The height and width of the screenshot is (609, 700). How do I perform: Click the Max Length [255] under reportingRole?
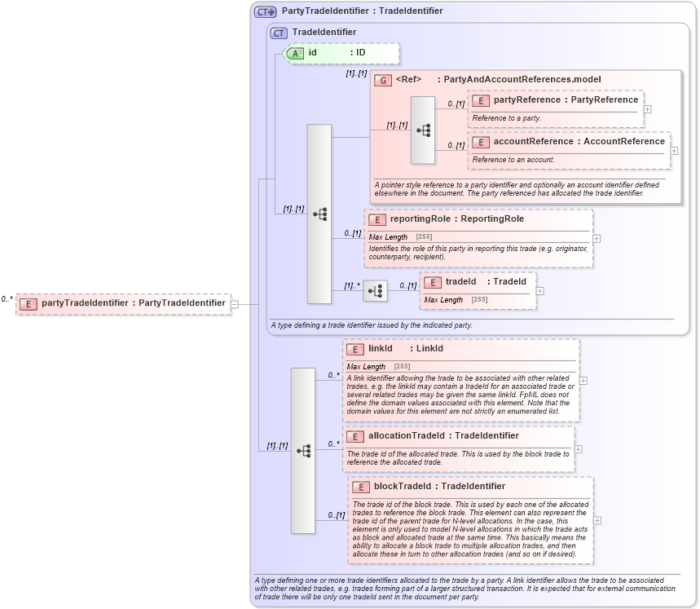(x=400, y=237)
